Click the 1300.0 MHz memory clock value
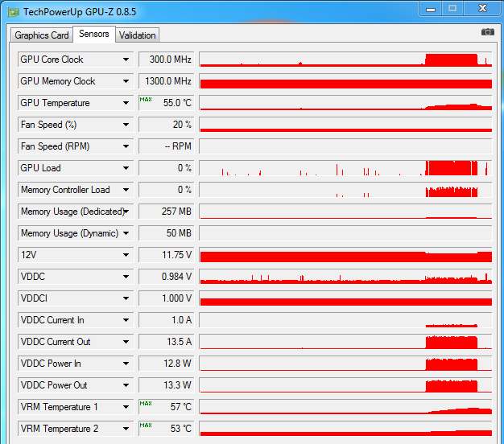Image resolution: width=504 pixels, height=444 pixels. tap(167, 81)
